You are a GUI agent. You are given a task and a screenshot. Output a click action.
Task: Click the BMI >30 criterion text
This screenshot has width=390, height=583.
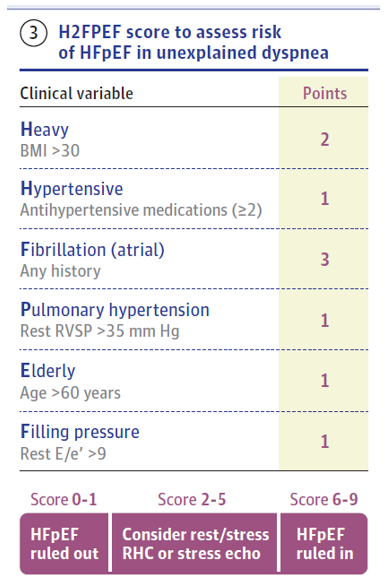[x=50, y=151]
